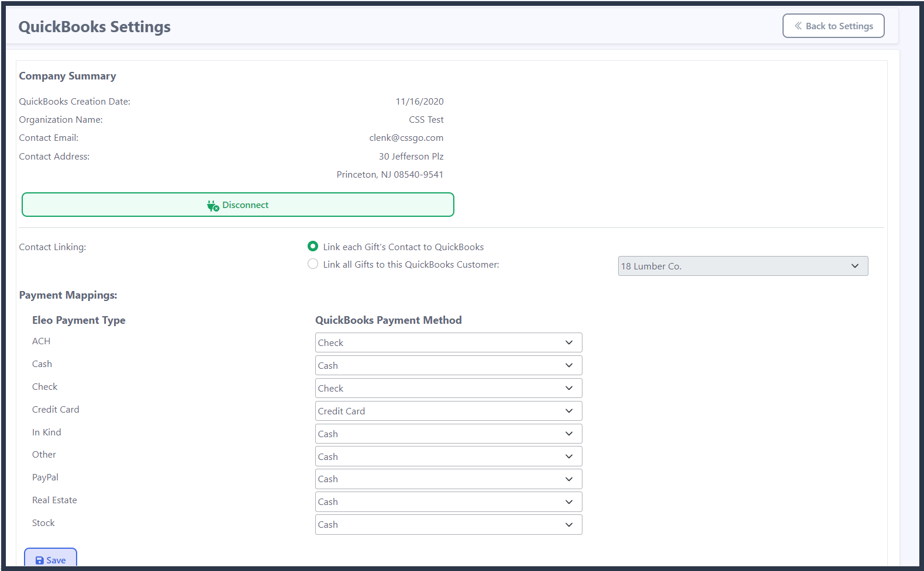The image size is (924, 571).
Task: Click the Real Estate payment type label
Action: pos(54,500)
